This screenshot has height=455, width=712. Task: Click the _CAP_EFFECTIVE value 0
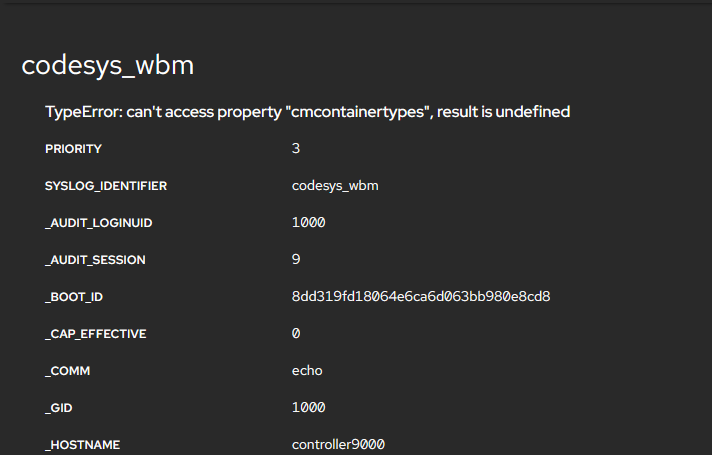296,334
